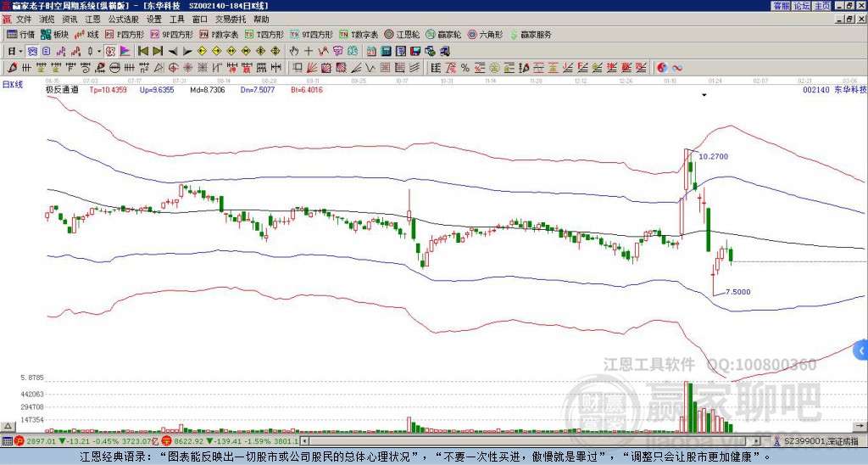Screen dimensions: 868x465
Task: Open the 主页 homepage link
Action: tap(822, 6)
